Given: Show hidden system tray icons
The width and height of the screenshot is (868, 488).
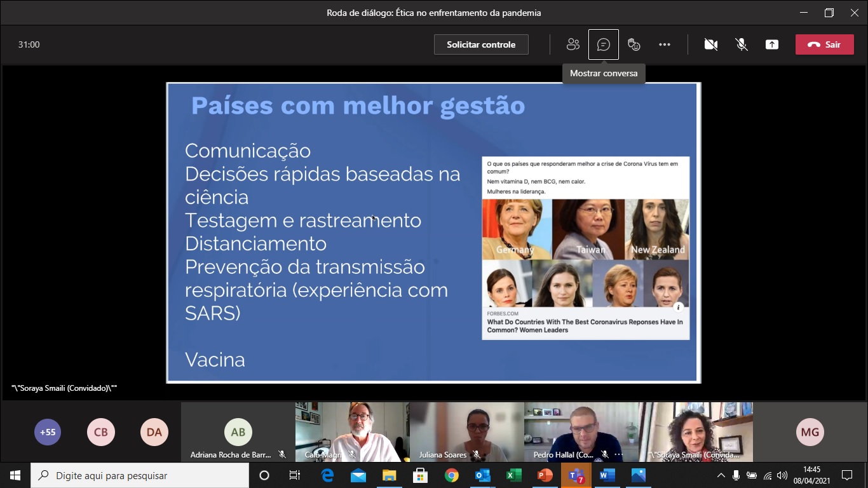Looking at the screenshot, I should click(721, 475).
